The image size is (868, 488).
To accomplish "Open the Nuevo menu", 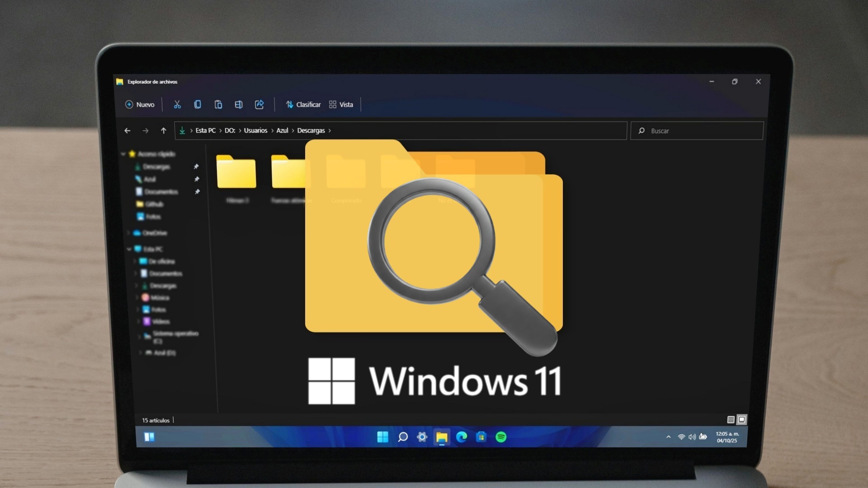I will [x=140, y=104].
